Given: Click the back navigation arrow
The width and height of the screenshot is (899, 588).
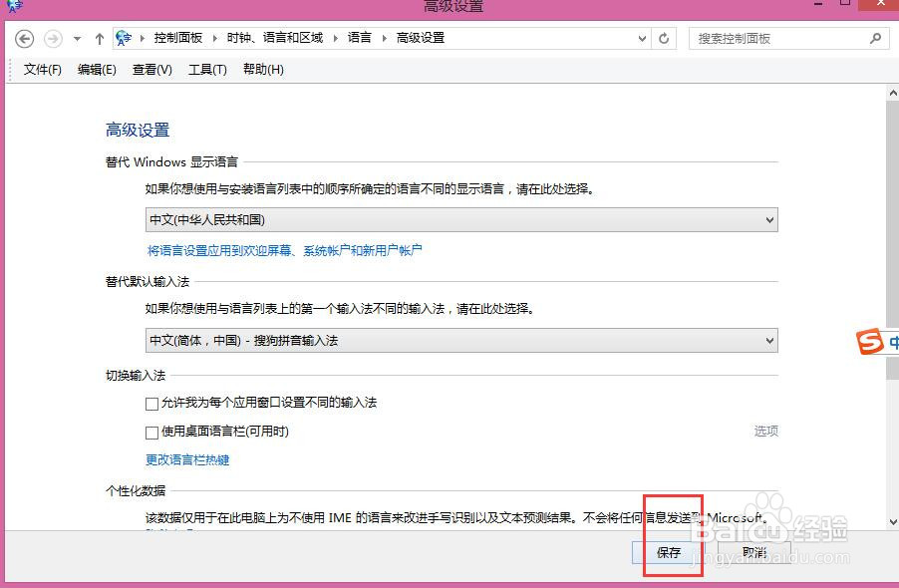Looking at the screenshot, I should (24, 38).
